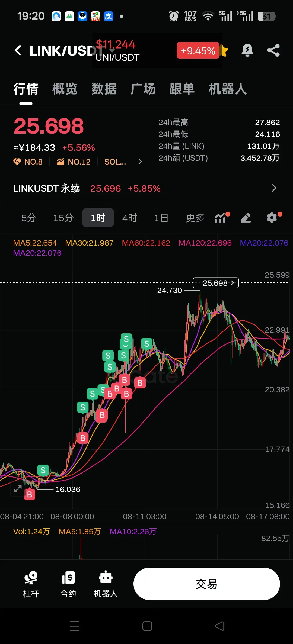The height and width of the screenshot is (644, 293).
Task: Switch to 广场 tab
Action: 143,89
